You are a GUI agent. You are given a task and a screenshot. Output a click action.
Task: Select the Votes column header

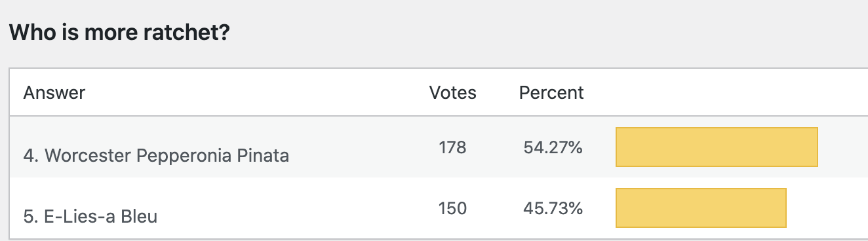pyautogui.click(x=452, y=93)
